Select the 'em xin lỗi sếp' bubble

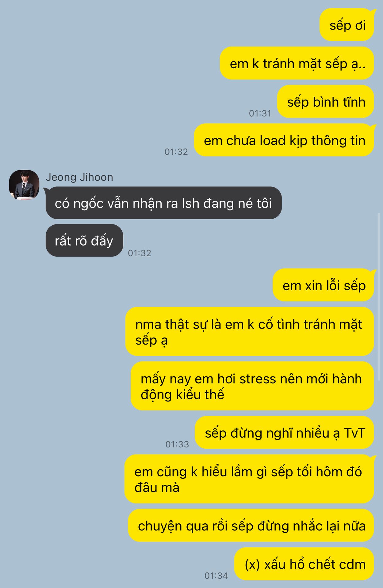323,285
